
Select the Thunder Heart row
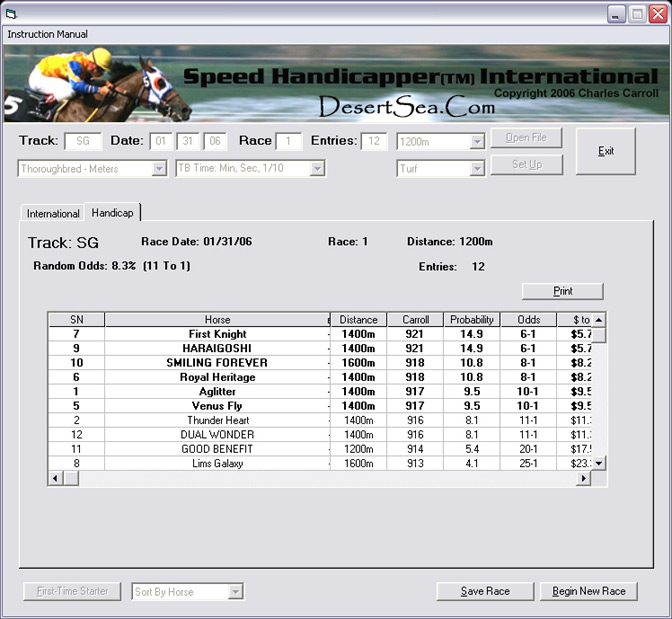(320, 420)
